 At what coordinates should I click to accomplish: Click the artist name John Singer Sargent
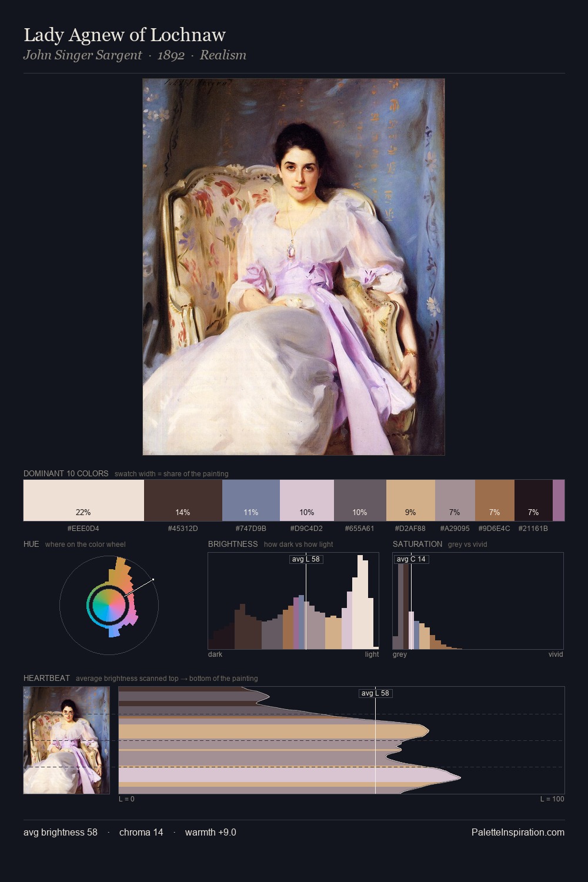click(82, 55)
